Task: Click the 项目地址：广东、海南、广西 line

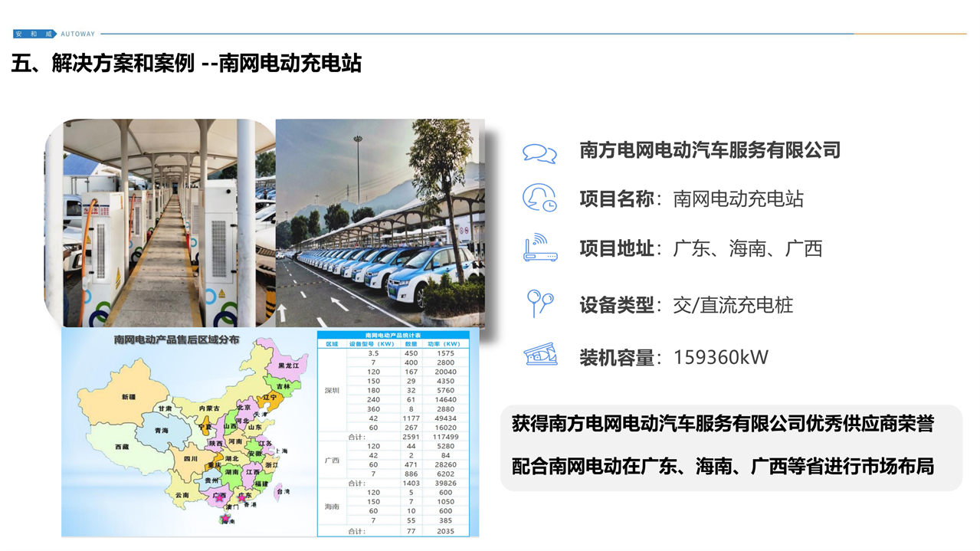Action: point(701,248)
